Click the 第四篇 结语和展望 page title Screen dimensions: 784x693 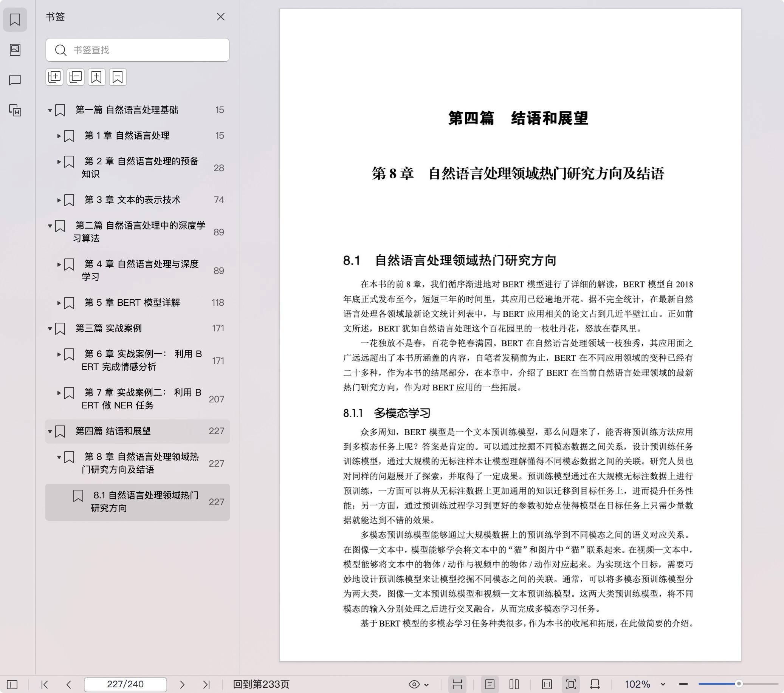coord(518,118)
